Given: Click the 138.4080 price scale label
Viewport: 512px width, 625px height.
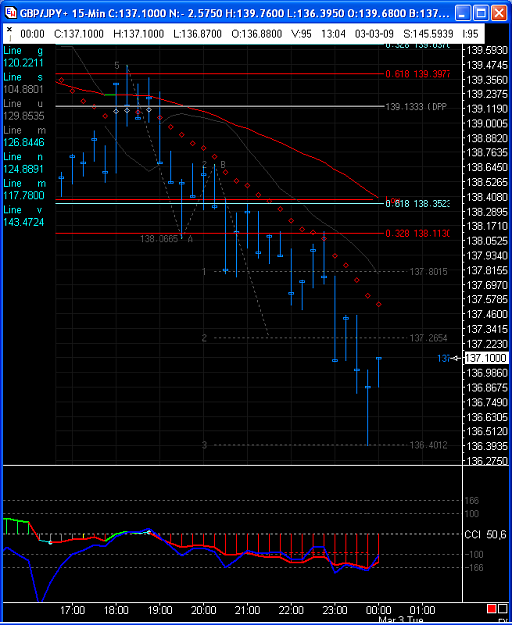Looking at the screenshot, I should tap(487, 197).
